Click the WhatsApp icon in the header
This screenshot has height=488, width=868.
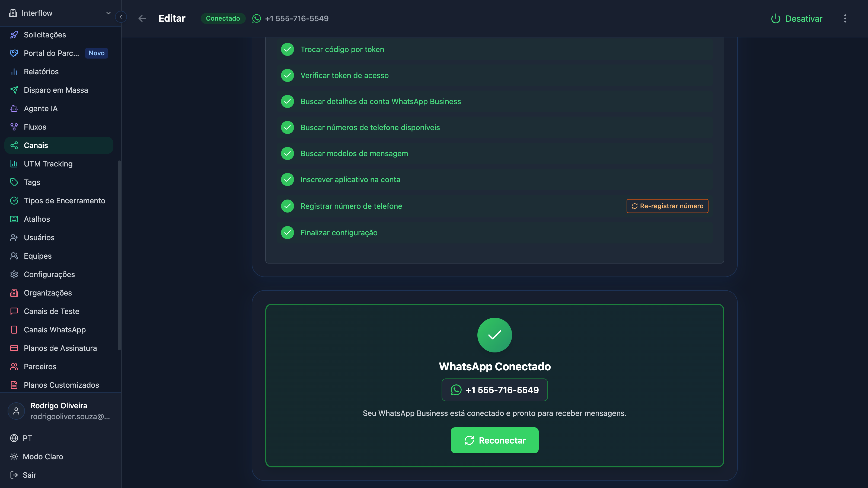pos(256,18)
